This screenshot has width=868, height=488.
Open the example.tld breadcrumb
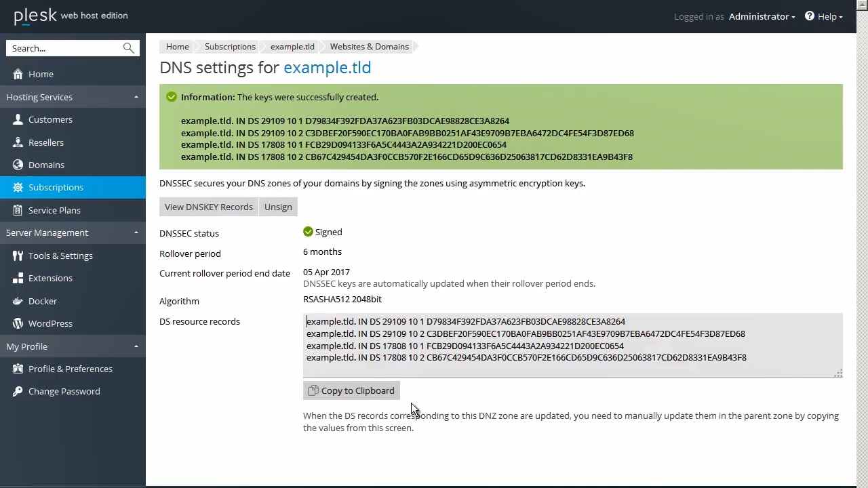click(x=292, y=47)
